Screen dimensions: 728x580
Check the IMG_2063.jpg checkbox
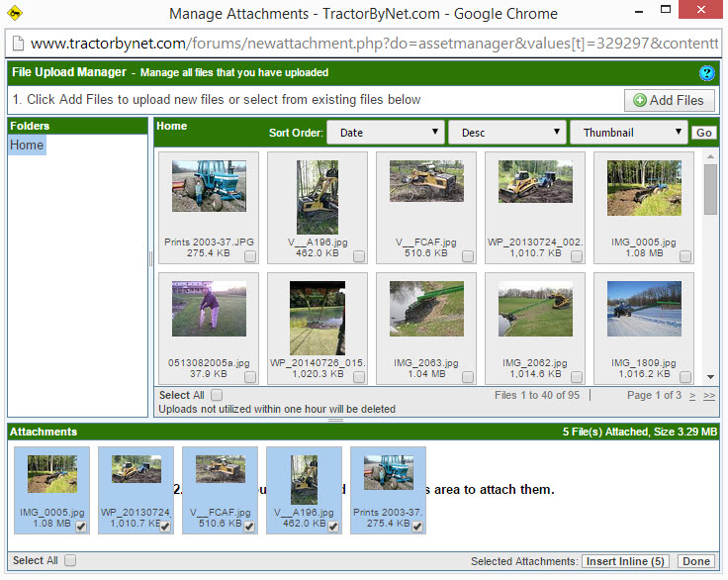[x=468, y=377]
